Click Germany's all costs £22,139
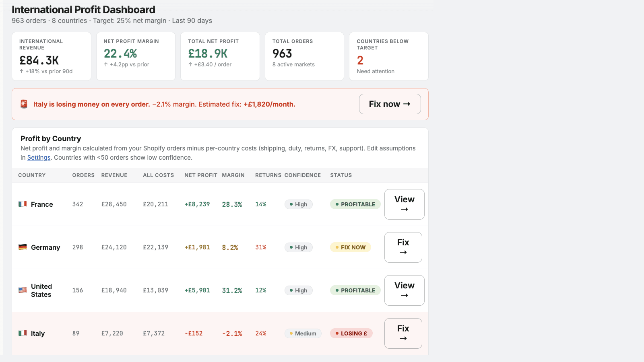 click(156, 247)
